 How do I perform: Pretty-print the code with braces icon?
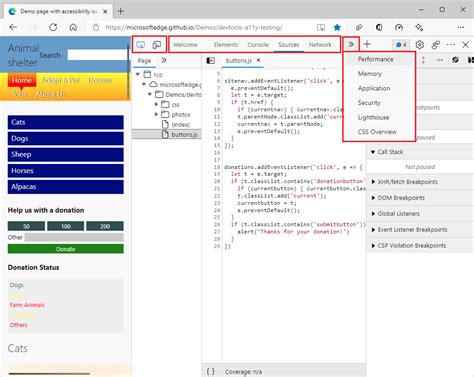pos(211,371)
